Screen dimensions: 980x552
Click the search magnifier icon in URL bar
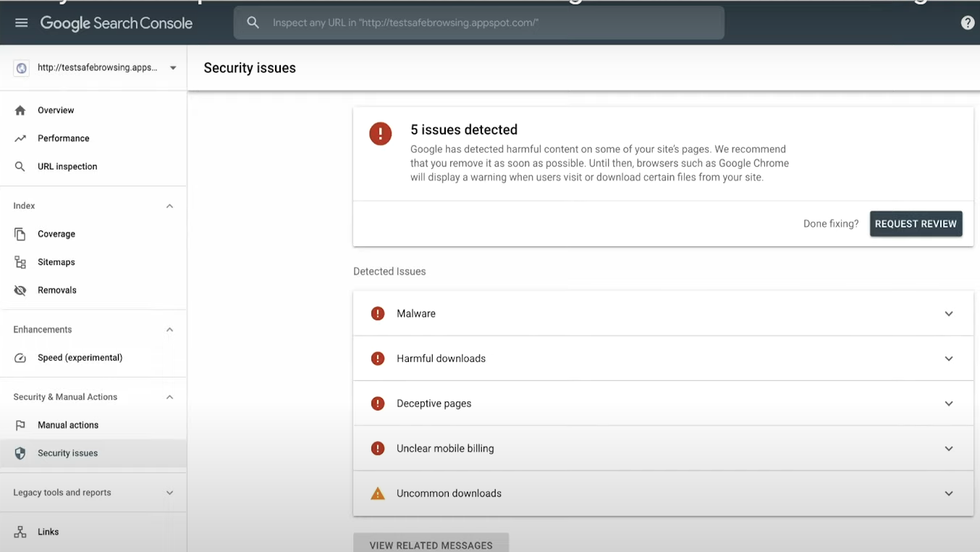[x=253, y=22]
